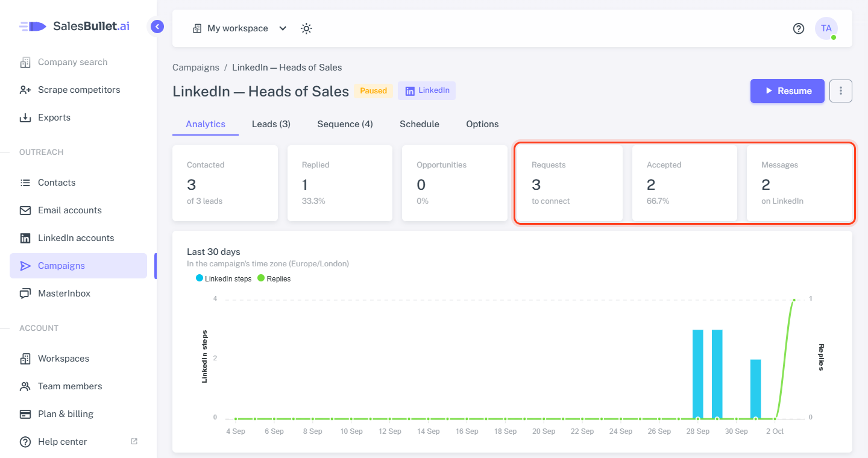The image size is (868, 458).
Task: Click the Europe/London time zone note
Action: (x=268, y=263)
